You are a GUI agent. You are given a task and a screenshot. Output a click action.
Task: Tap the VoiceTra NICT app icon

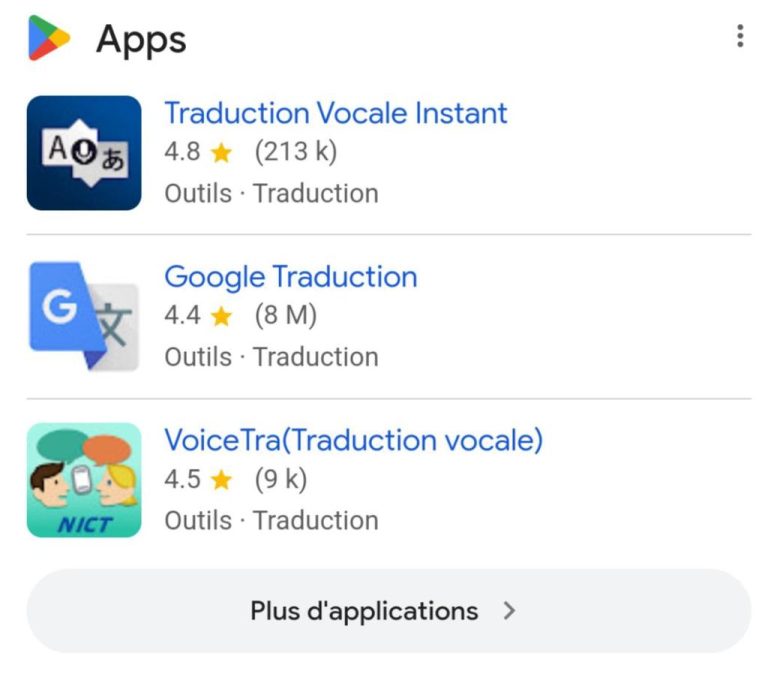[84, 480]
